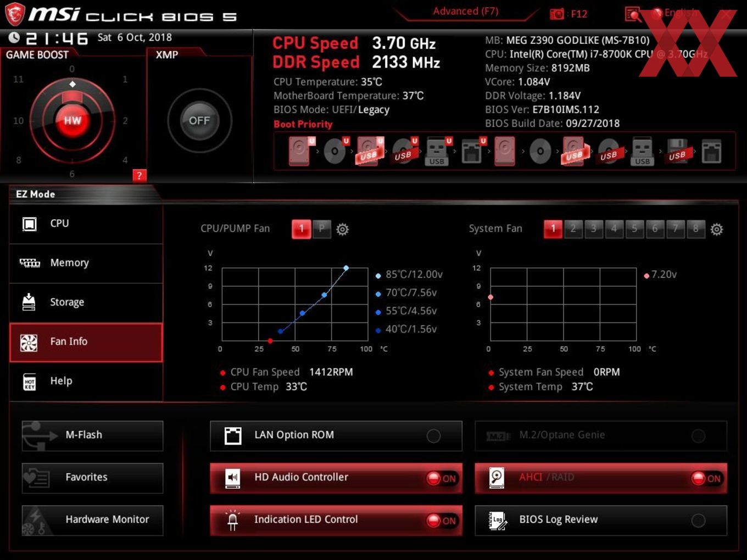747x560 pixels.
Task: Open the Memory section in EZ Mode
Action: pyautogui.click(x=86, y=263)
